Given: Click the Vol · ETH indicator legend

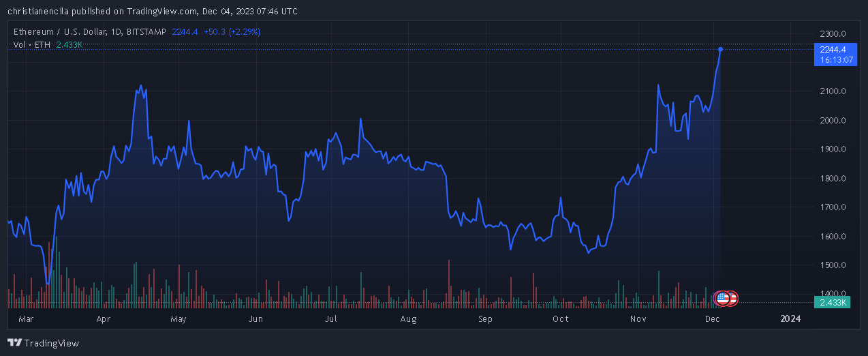Looking at the screenshot, I should pyautogui.click(x=31, y=44).
